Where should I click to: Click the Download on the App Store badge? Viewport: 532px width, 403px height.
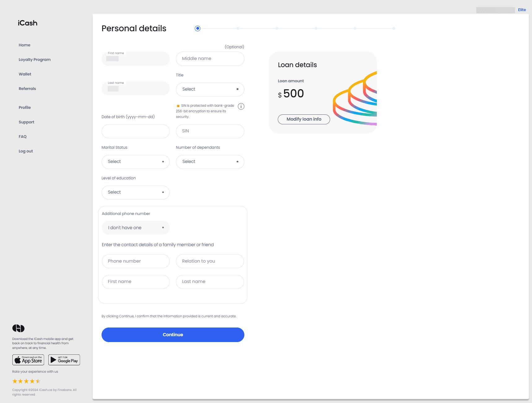[28, 360]
